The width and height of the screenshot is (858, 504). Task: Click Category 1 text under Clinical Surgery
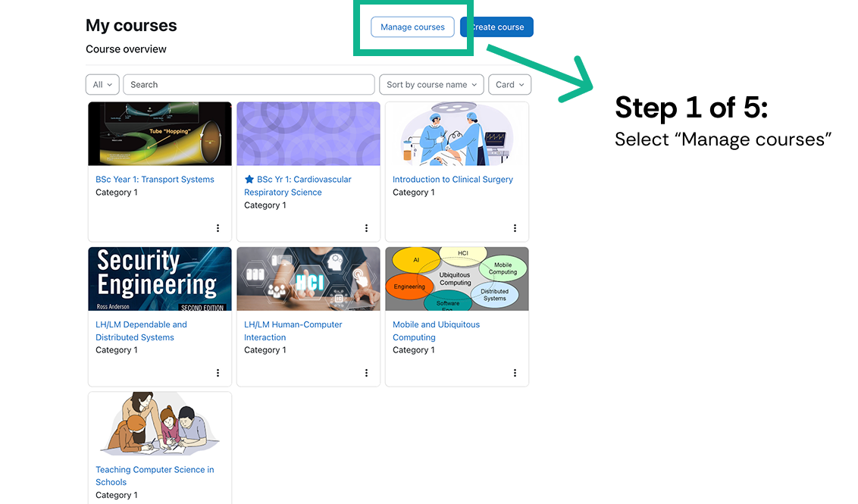coord(414,193)
